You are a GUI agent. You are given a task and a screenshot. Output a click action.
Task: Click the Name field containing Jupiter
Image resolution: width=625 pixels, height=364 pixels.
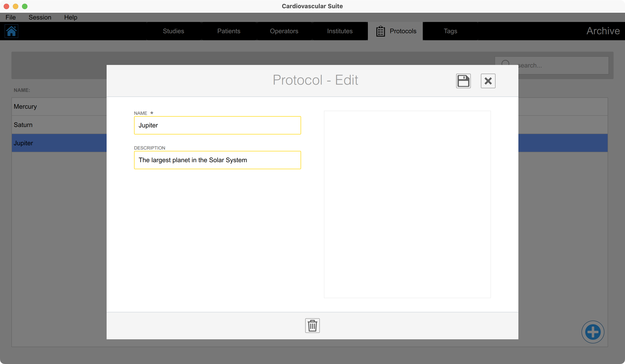[218, 125]
